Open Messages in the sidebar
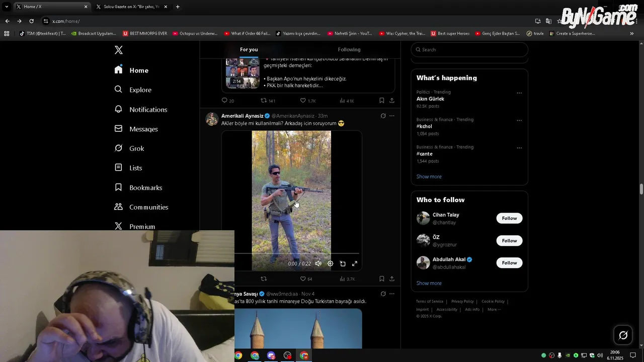 [x=136, y=129]
